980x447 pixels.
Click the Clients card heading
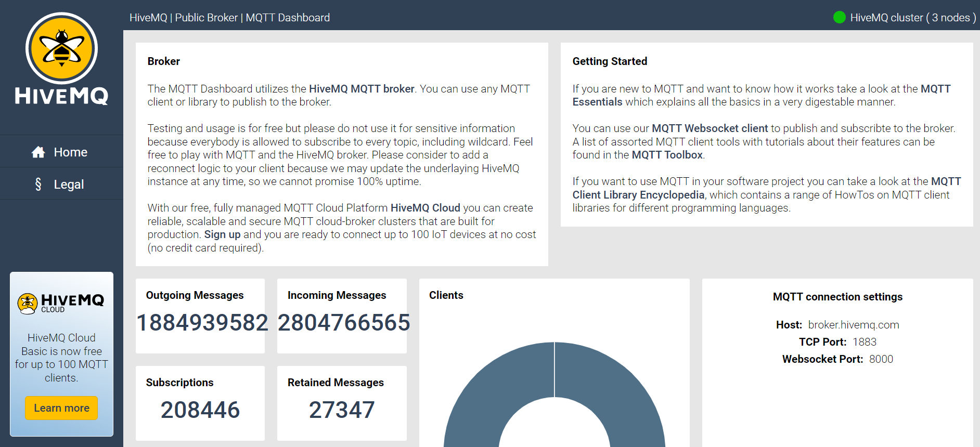[x=446, y=295]
